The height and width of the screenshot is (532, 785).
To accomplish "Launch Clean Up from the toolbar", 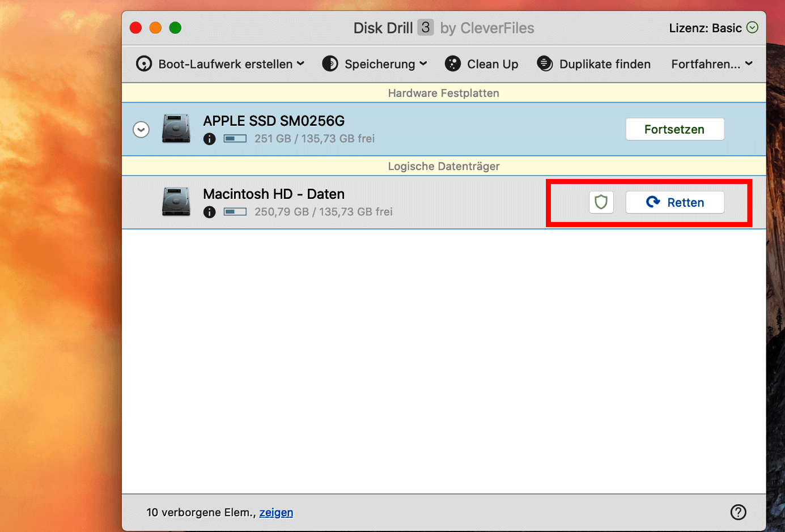I will click(481, 64).
